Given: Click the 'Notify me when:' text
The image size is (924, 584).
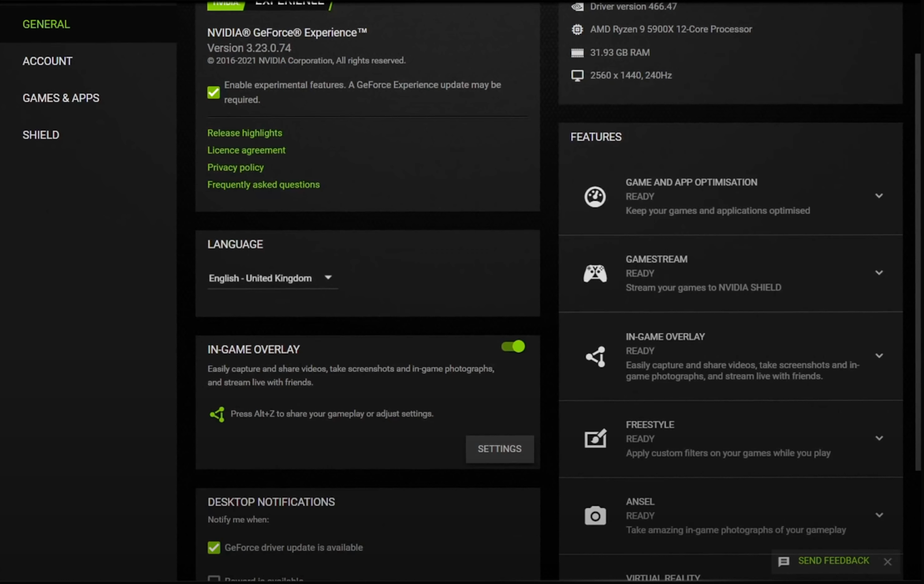Looking at the screenshot, I should [238, 519].
